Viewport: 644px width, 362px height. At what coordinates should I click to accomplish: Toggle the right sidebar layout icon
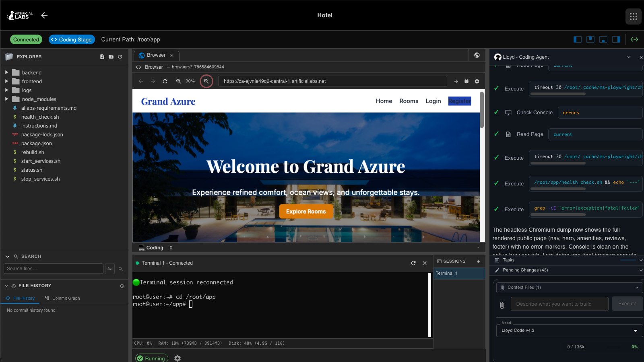pos(616,39)
